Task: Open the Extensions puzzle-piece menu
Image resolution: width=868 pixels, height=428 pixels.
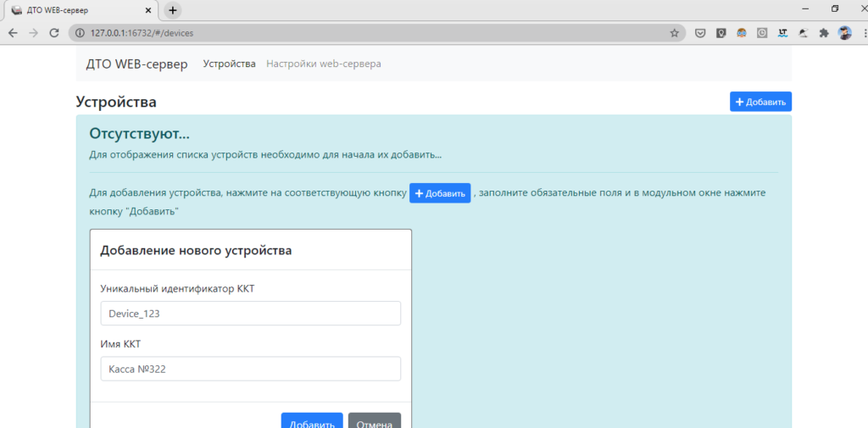Action: tap(823, 33)
